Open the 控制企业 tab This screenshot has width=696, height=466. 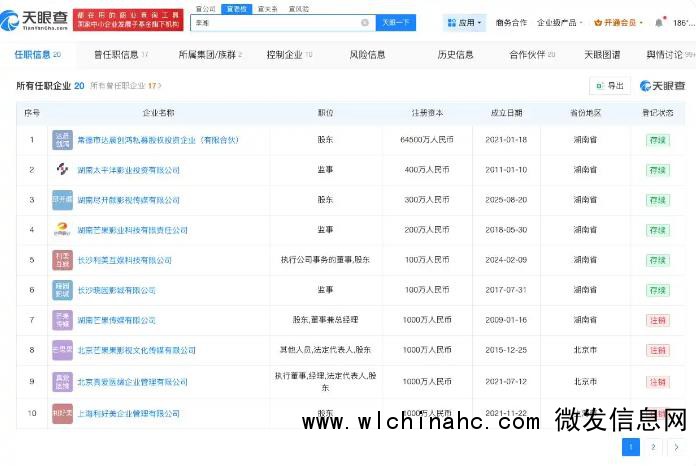[289, 55]
